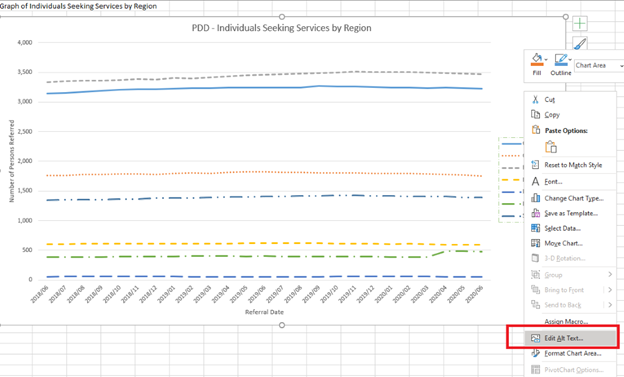Click the Graph of Individuals Seeking Services heading
Viewport: 624px width, 377px height.
78,6
